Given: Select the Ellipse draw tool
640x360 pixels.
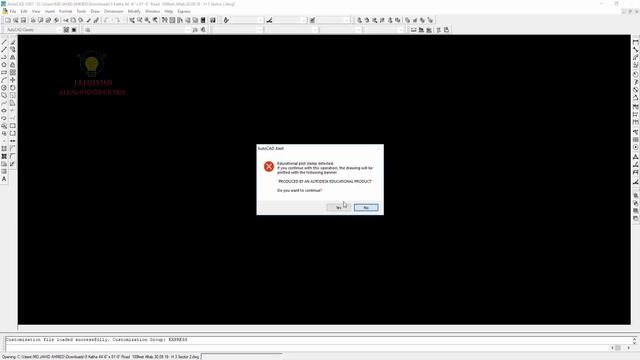Looking at the screenshot, I should [4, 110].
